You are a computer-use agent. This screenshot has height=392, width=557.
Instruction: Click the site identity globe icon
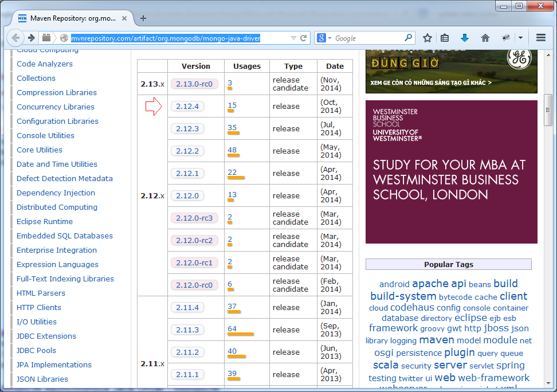coord(64,38)
